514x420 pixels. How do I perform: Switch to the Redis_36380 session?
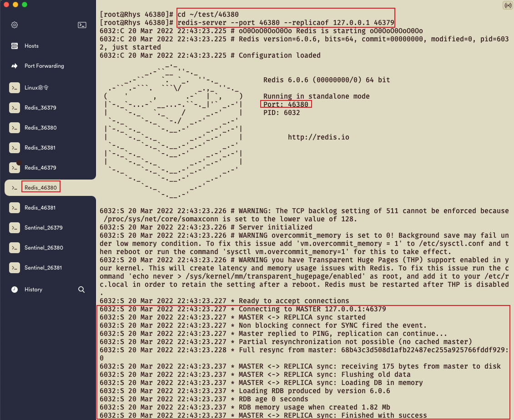pos(40,128)
